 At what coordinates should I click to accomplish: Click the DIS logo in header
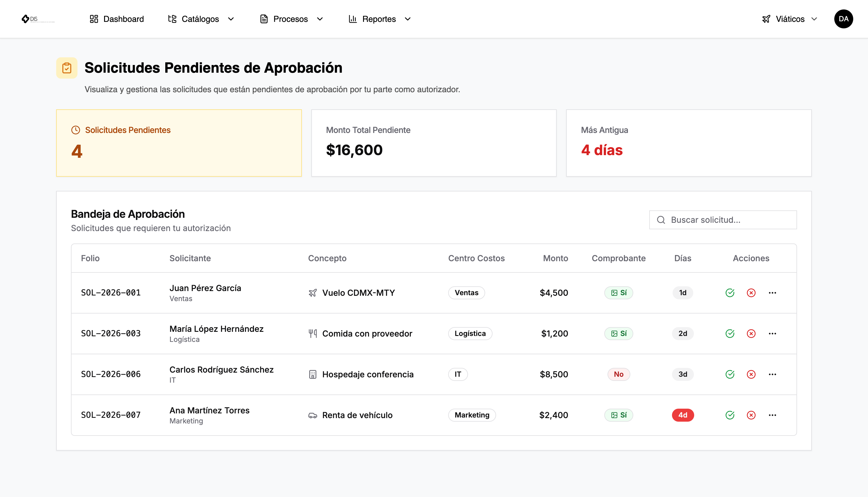(38, 19)
